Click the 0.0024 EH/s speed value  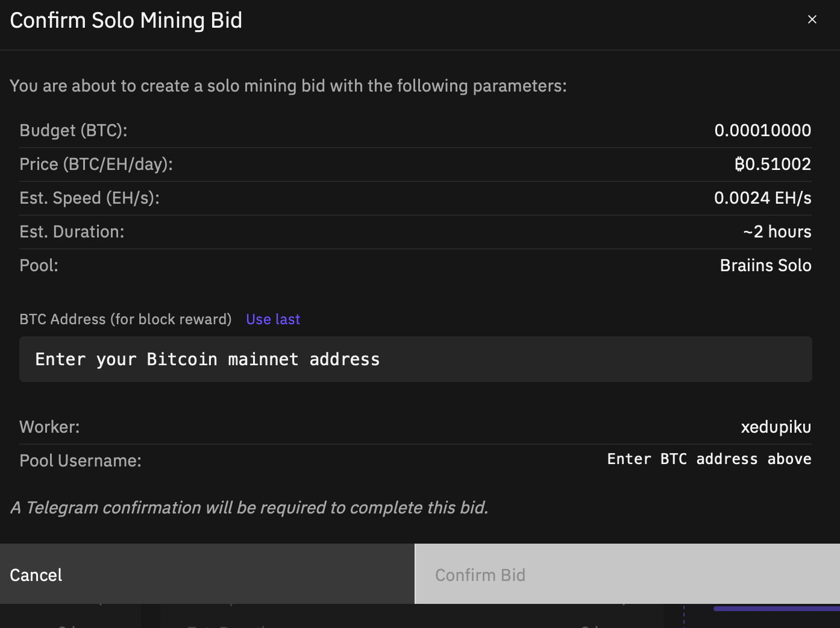pos(762,198)
